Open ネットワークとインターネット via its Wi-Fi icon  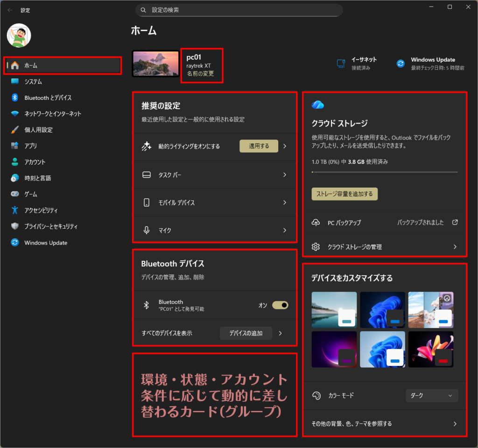15,114
